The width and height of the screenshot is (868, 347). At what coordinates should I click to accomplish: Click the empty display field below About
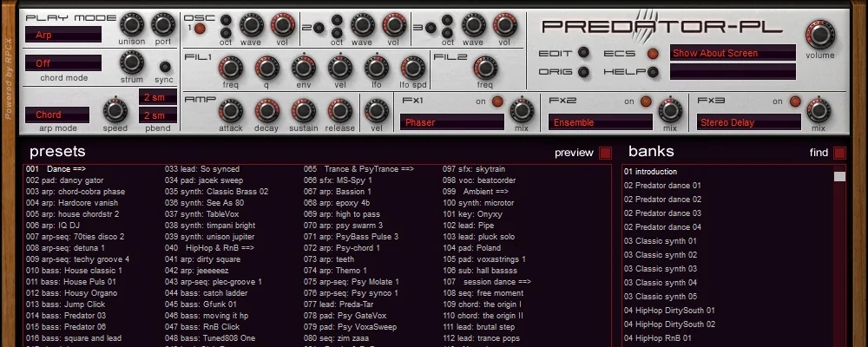733,72
